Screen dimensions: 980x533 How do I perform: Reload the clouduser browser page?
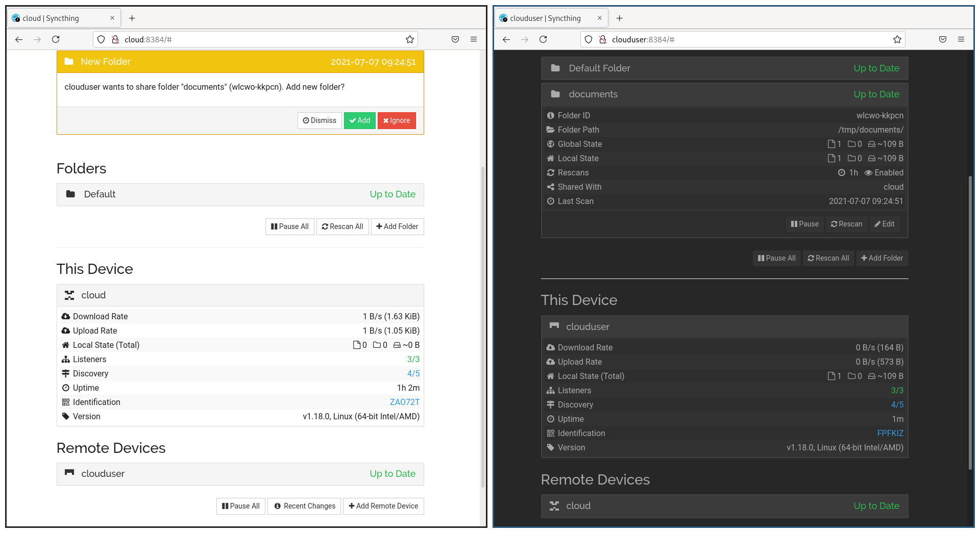point(543,39)
